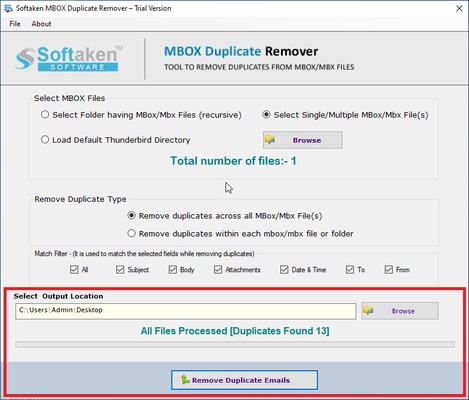Click the Match Filter description text
Screen dimensions: 469x400
tap(144, 254)
